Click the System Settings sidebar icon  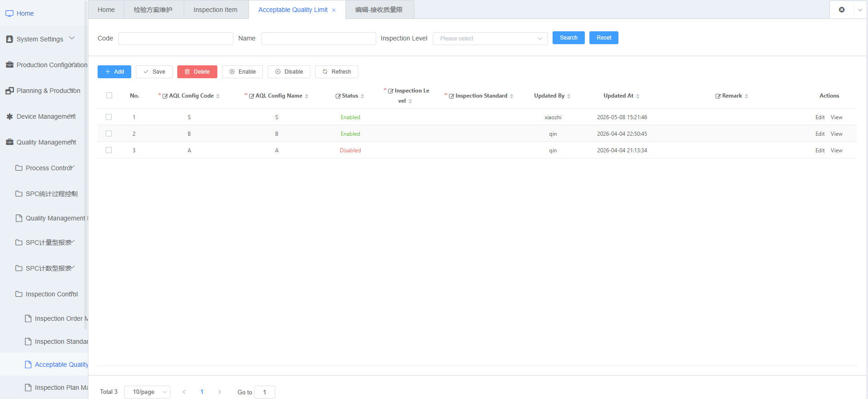point(9,39)
